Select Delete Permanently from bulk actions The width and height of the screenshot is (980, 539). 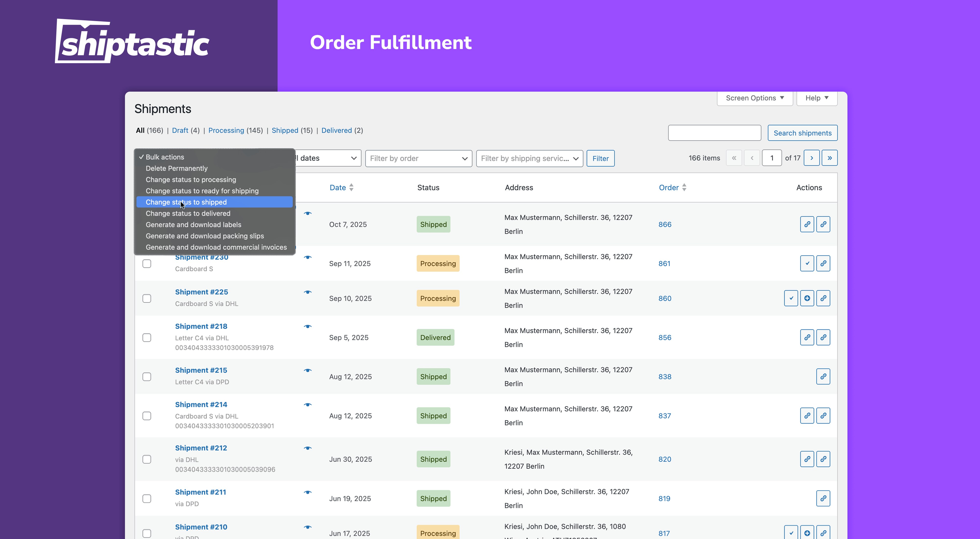click(x=176, y=168)
